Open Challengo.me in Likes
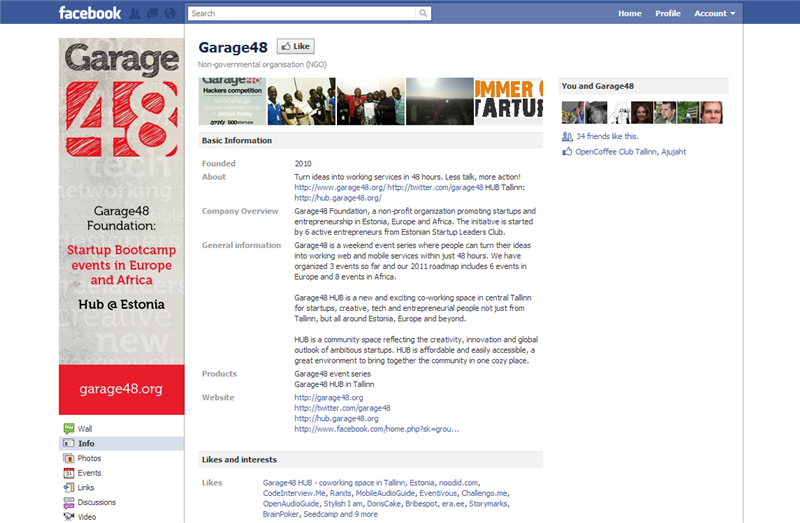 [x=484, y=493]
